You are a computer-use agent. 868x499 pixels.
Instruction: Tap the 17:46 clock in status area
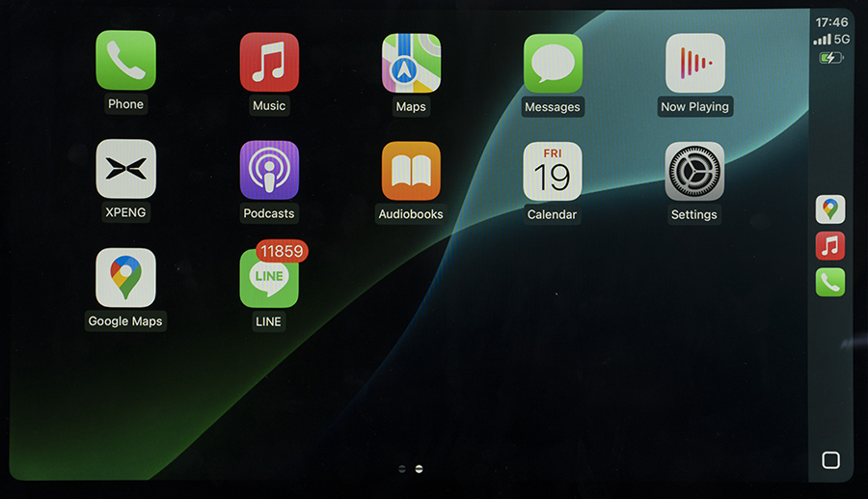(x=831, y=22)
